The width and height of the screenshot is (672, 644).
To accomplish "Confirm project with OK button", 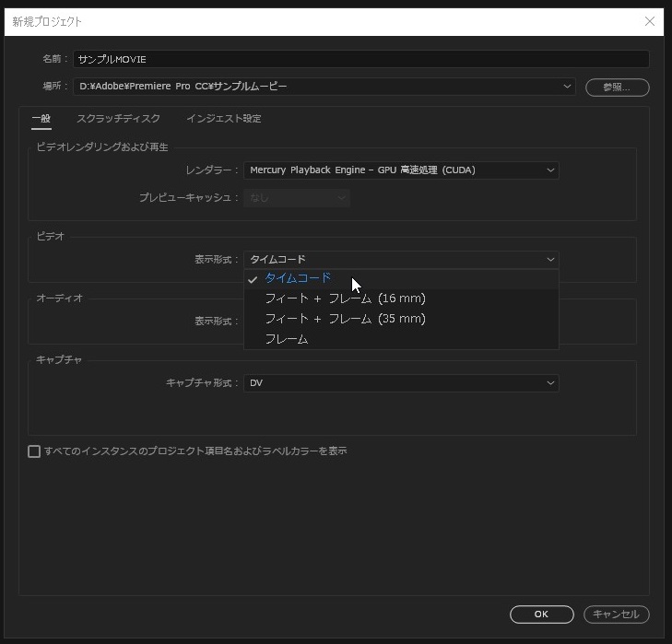I will [541, 614].
